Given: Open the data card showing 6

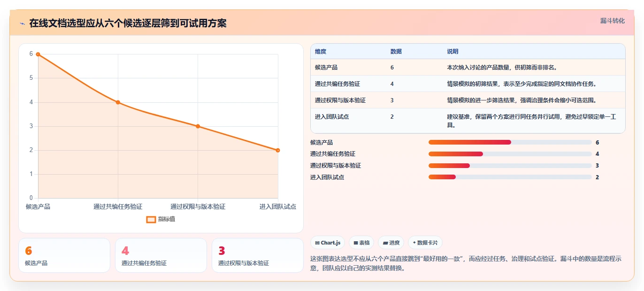Looking at the screenshot, I should 64,255.
